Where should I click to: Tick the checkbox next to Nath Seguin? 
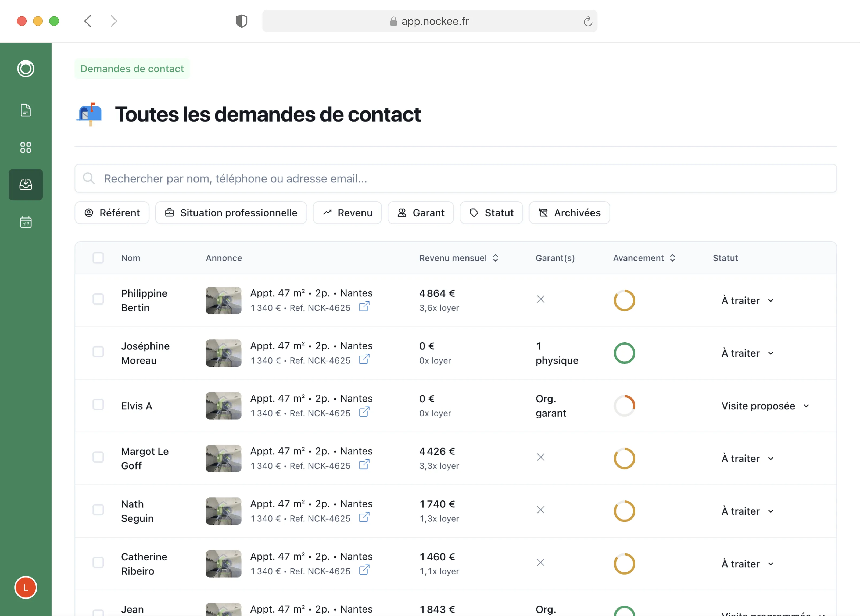tap(98, 510)
